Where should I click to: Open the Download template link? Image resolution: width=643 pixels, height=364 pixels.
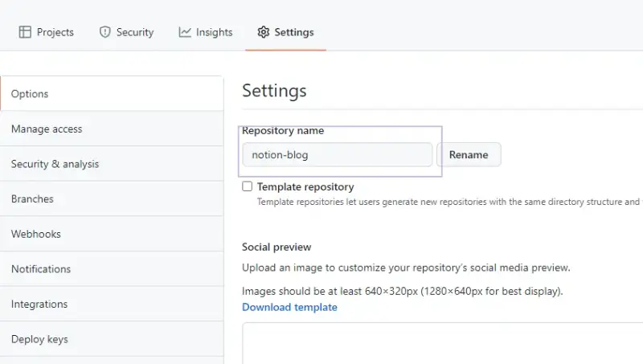[x=289, y=307]
